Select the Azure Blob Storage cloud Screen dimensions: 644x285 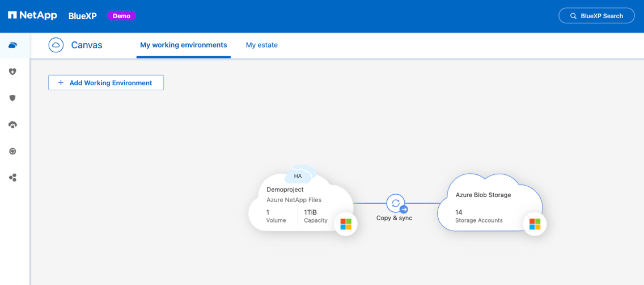[x=488, y=204]
